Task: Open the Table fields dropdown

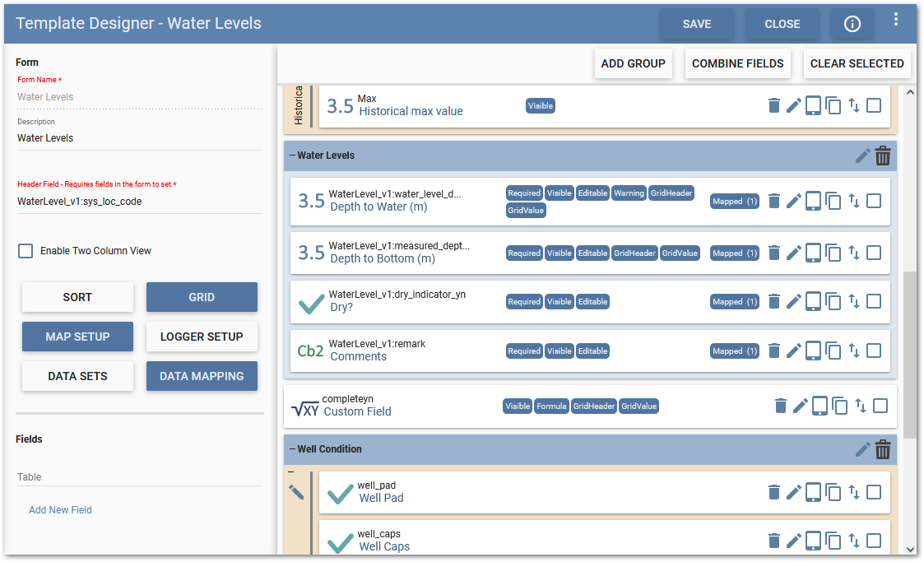Action: (139, 477)
